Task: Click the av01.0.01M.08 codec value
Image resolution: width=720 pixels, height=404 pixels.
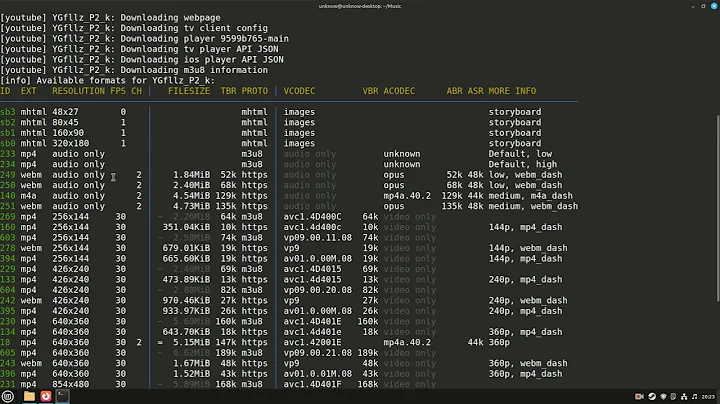Action: 318,374
